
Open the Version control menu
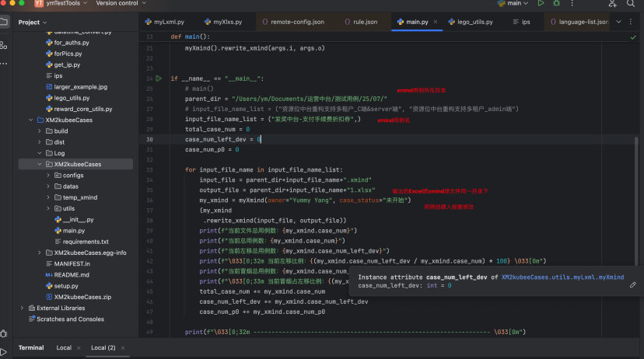pos(117,4)
